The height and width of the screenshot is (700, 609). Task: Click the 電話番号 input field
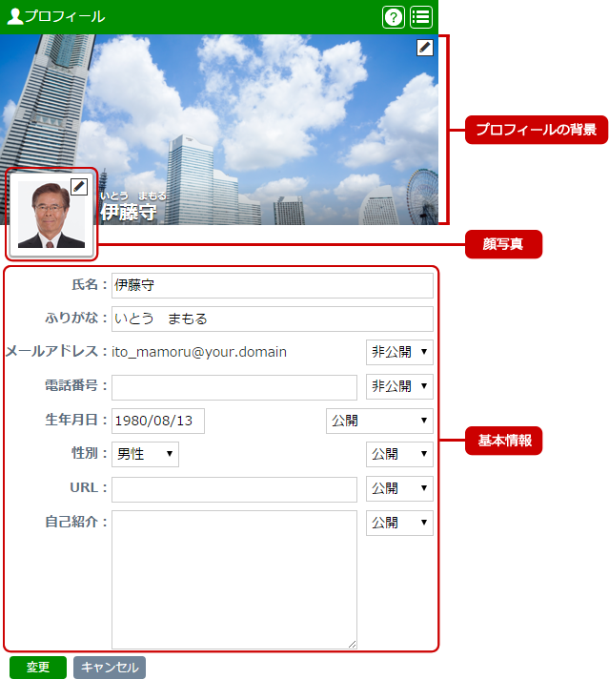pyautogui.click(x=234, y=387)
